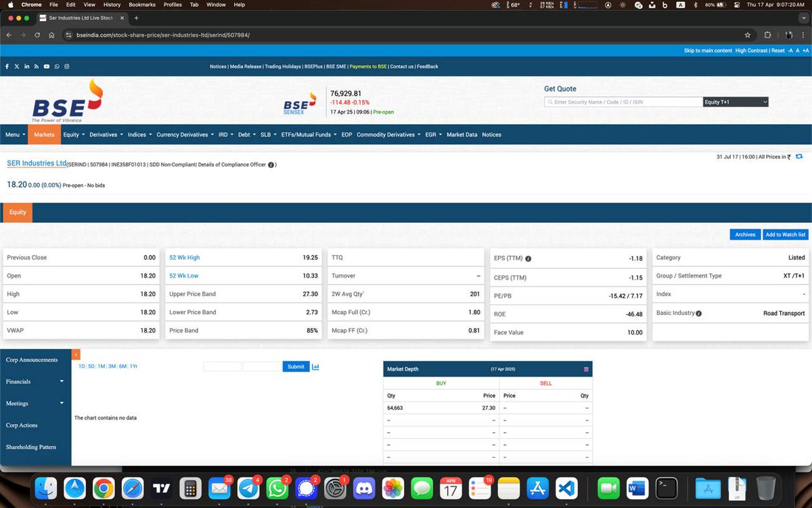Click info icon beside EPS (TTM)
Screen dimensions: 812x508
click(528, 259)
